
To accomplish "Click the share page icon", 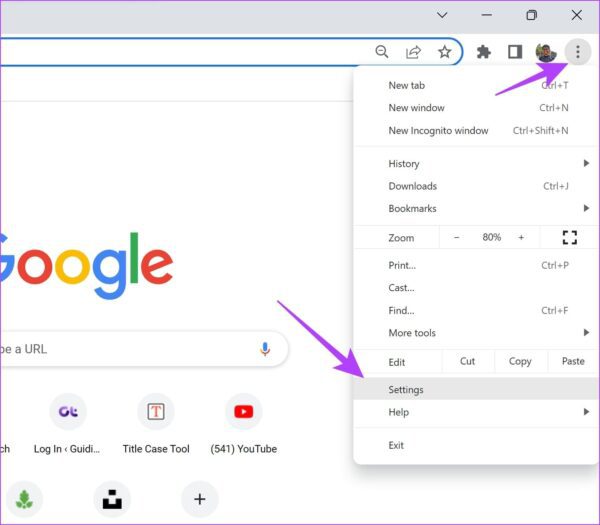I will (x=413, y=52).
